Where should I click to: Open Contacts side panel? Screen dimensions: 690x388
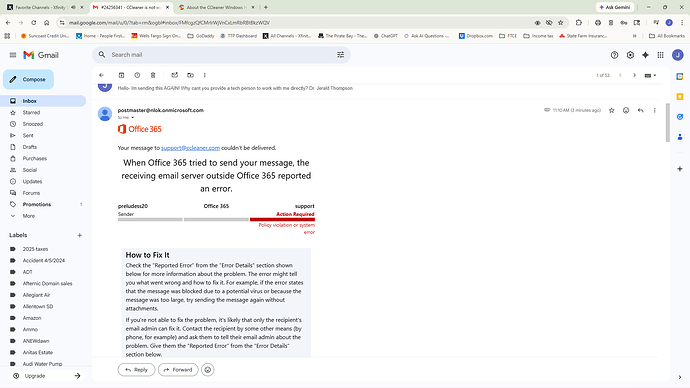pyautogui.click(x=680, y=137)
